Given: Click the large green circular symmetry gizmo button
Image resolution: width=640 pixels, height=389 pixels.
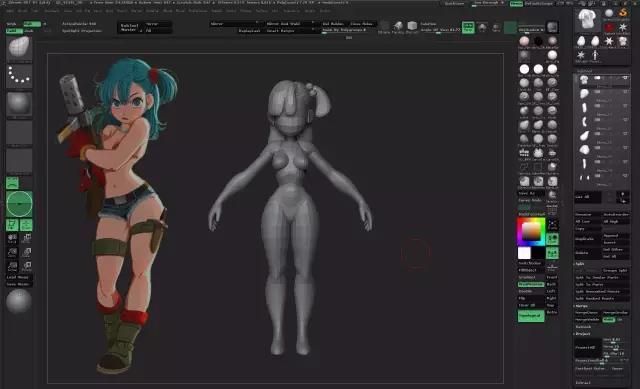Looking at the screenshot, I should [x=19, y=204].
